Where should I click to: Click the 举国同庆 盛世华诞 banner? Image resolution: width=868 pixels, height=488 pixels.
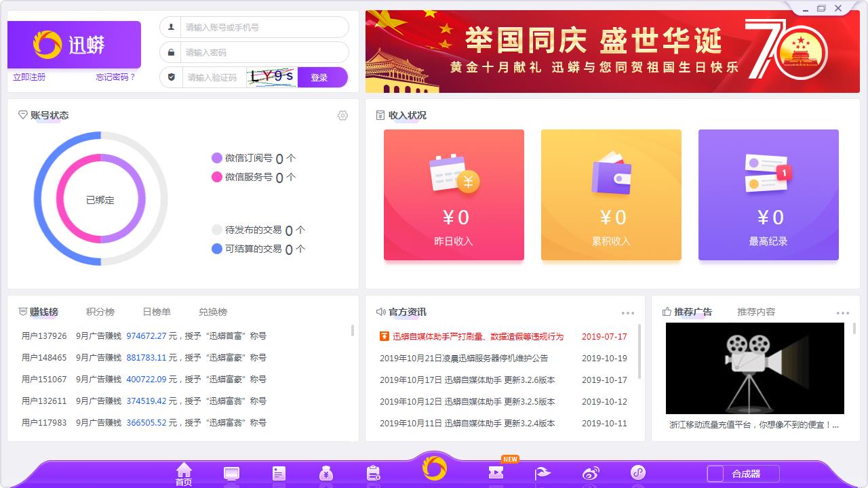612,52
